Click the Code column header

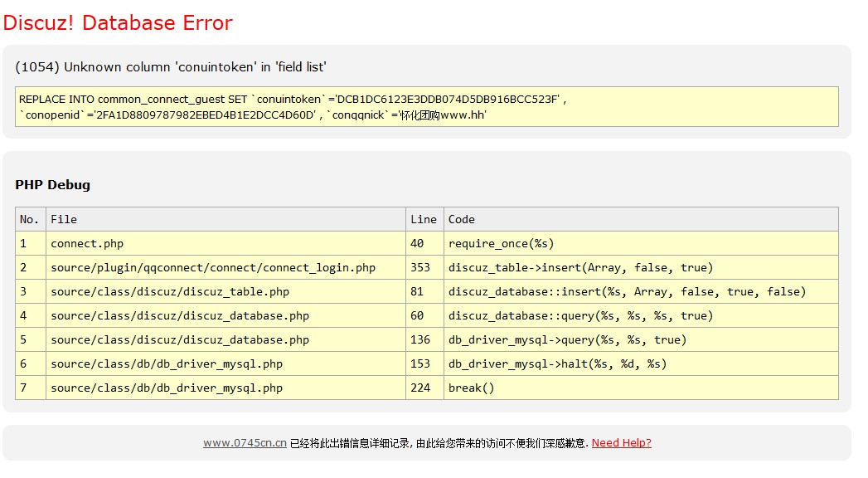pos(641,219)
